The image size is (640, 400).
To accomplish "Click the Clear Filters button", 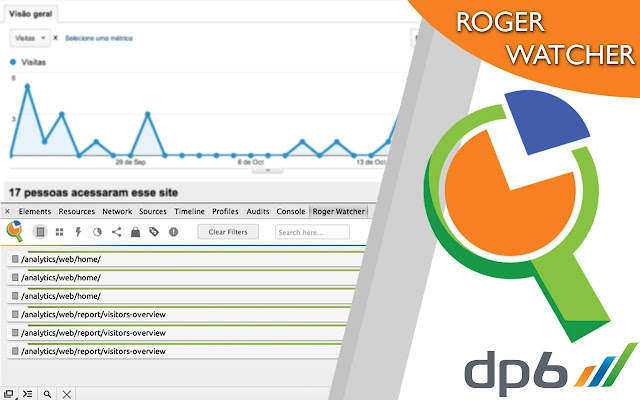I will click(228, 232).
